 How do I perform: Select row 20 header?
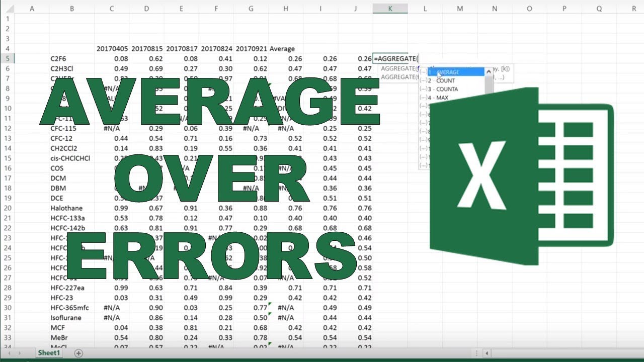coord(8,208)
